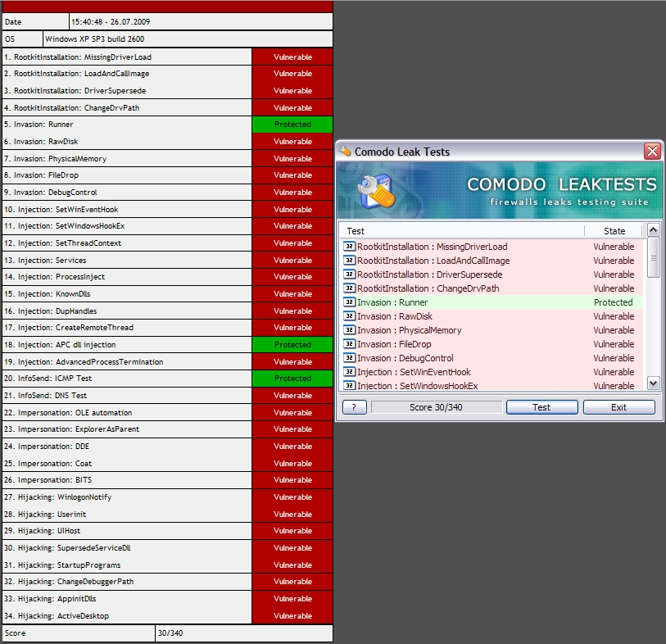This screenshot has height=644, width=666.
Task: Click report row '16. Injection: DupHandles'
Action: (x=127, y=311)
